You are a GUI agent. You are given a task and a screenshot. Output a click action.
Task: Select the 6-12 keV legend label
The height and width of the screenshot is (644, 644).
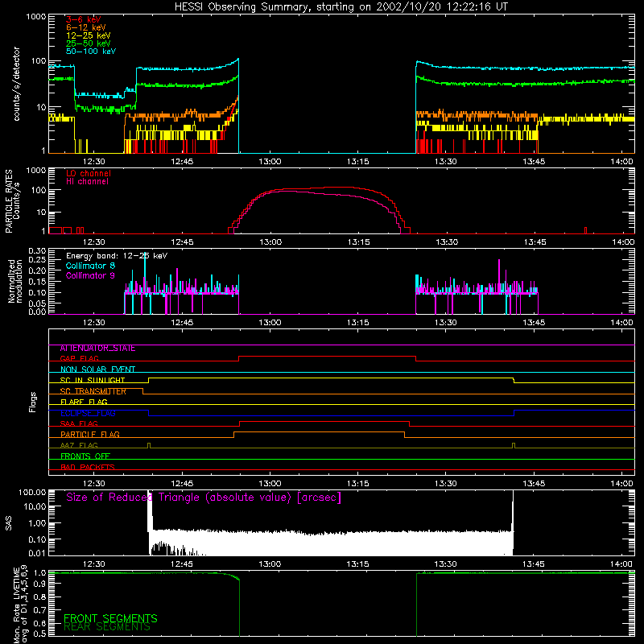tap(86, 27)
